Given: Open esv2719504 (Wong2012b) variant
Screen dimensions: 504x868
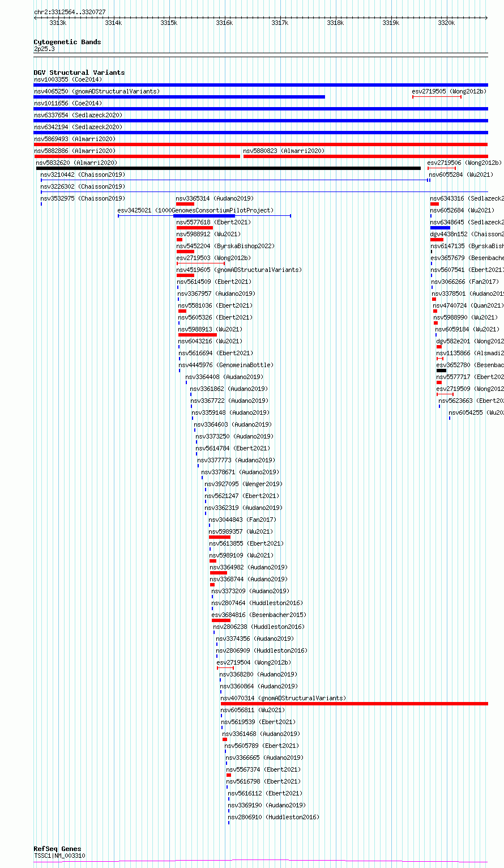Looking at the screenshot, I should click(x=254, y=662).
